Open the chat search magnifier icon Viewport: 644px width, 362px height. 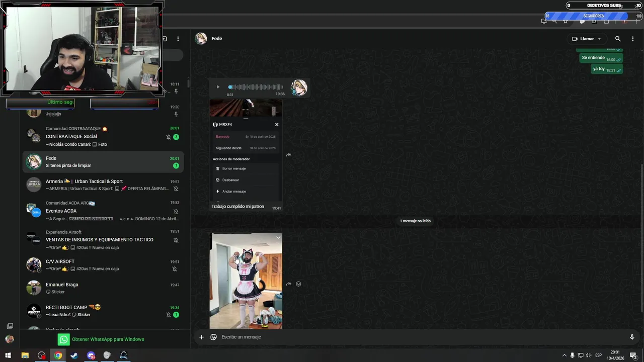(x=618, y=39)
